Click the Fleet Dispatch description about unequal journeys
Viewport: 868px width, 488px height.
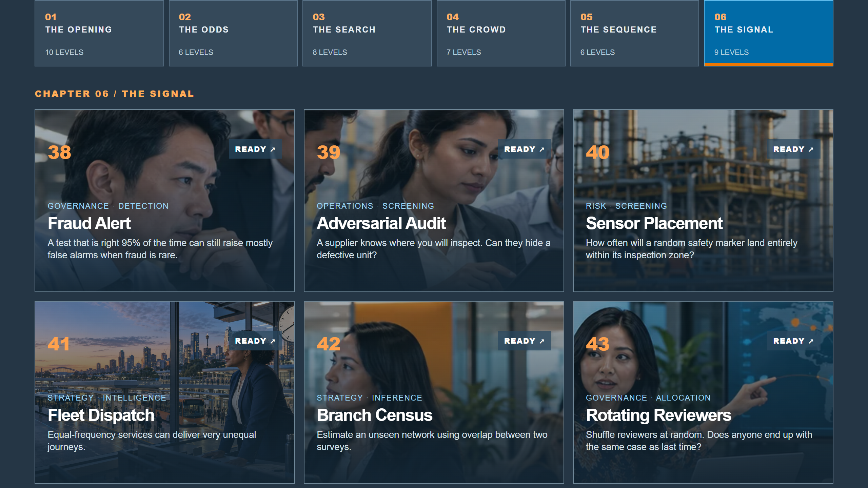[x=152, y=441]
